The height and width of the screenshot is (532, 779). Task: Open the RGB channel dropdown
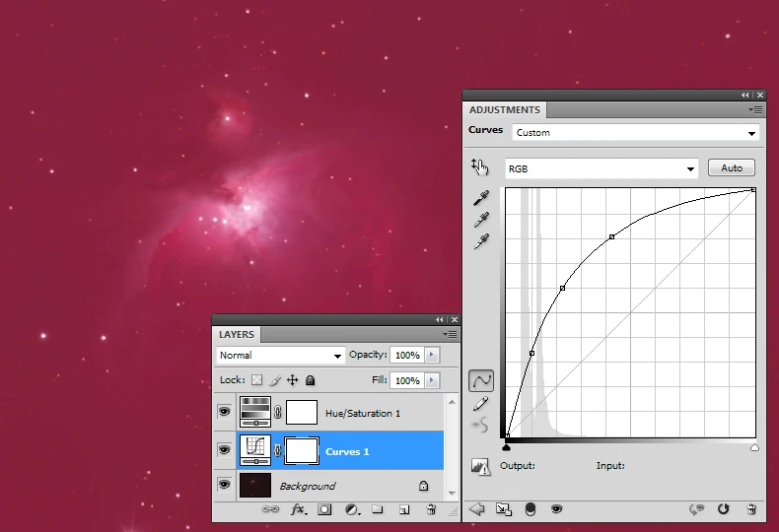coord(602,168)
